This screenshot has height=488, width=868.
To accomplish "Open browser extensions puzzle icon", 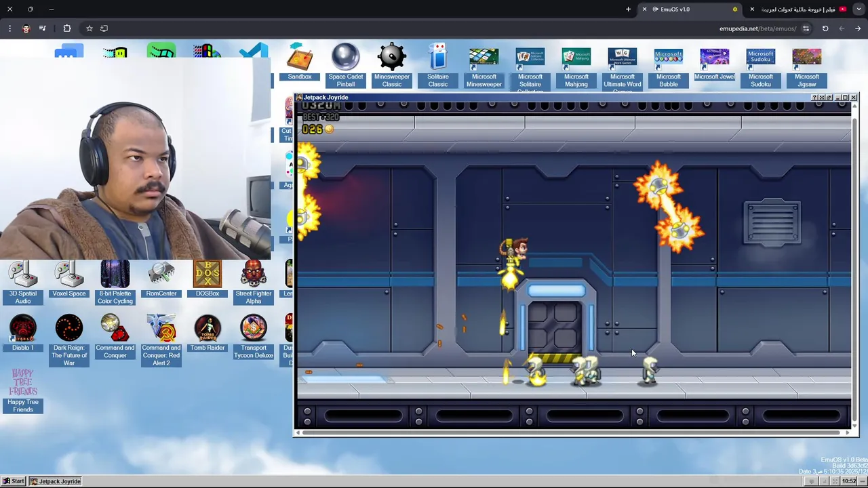I will 67,28.
